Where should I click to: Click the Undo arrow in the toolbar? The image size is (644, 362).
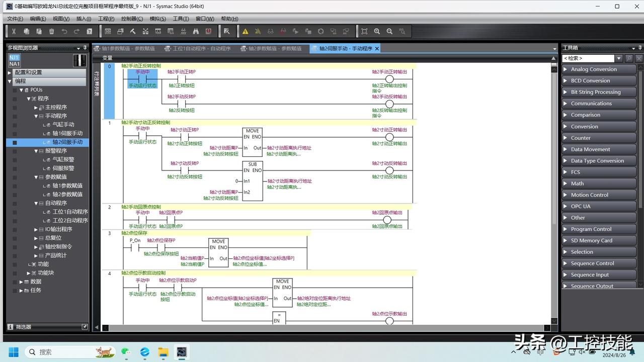(64, 31)
